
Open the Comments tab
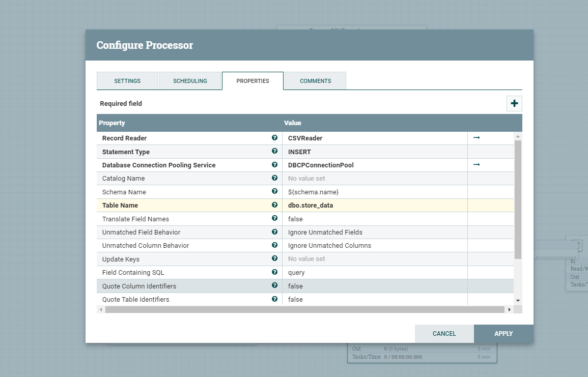[x=315, y=81]
